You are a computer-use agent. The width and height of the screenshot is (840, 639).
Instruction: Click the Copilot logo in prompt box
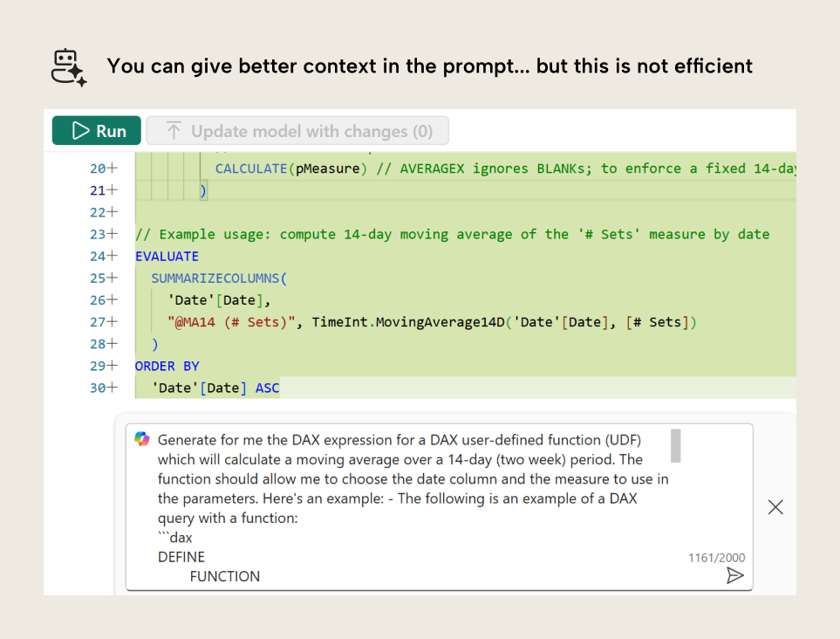coord(142,439)
